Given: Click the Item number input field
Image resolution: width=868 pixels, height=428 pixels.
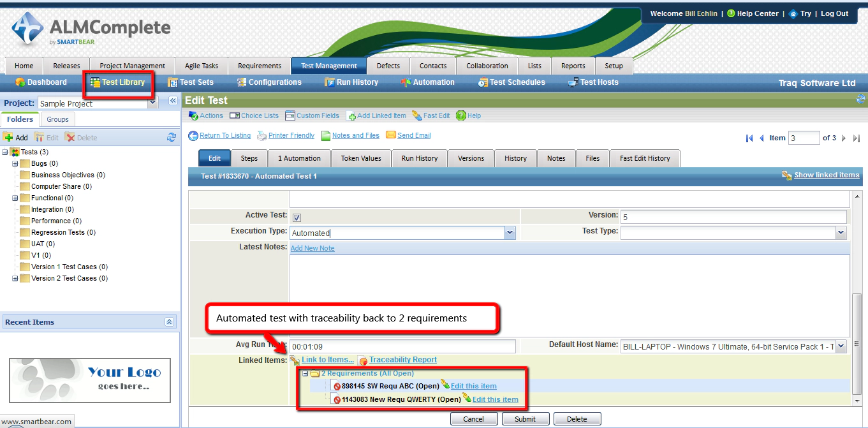Looking at the screenshot, I should pos(804,137).
